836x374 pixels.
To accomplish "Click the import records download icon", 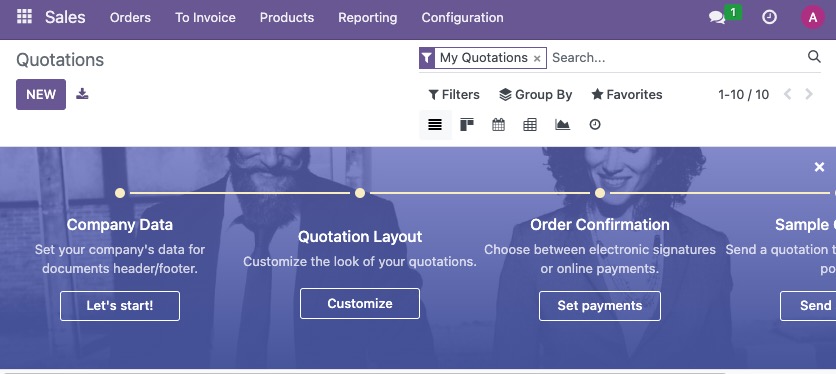I will 82,94.
